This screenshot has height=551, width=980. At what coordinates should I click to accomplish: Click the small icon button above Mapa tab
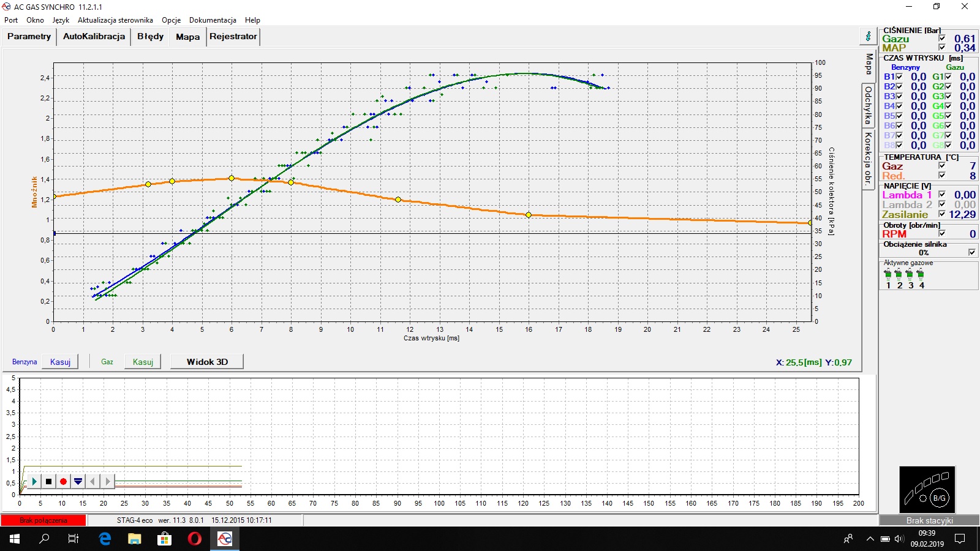(868, 37)
